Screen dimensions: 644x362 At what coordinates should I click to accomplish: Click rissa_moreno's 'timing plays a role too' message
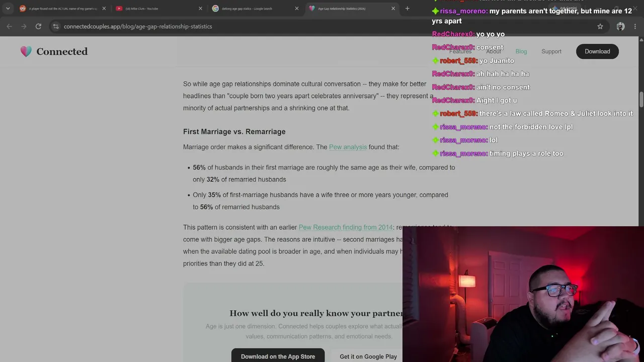tap(498, 153)
